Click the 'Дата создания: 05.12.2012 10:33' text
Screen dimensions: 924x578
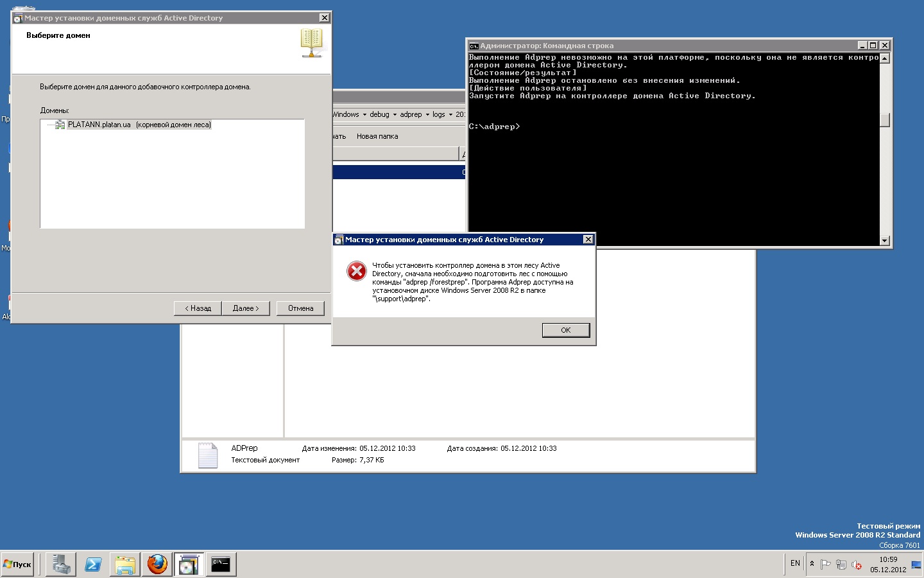502,448
